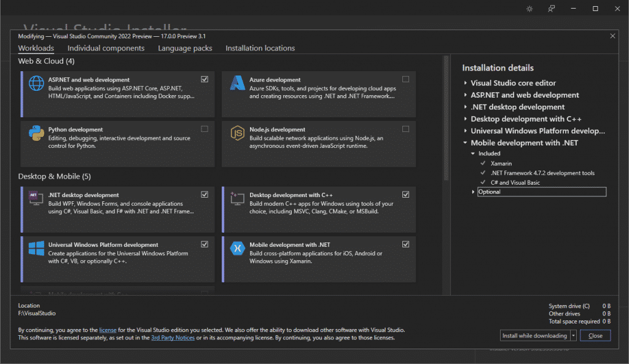Select the Xamarin included component
This screenshot has height=364, width=629.
501,163
